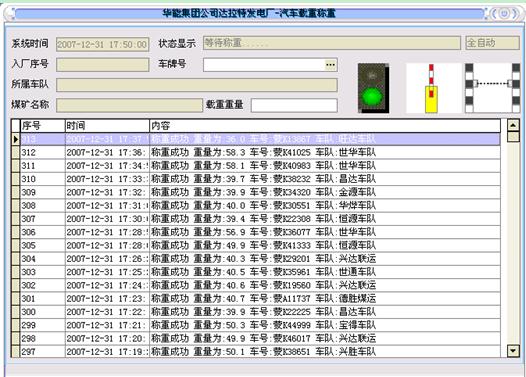Click the 内容 column header
This screenshot has height=377, width=526.
pos(325,126)
